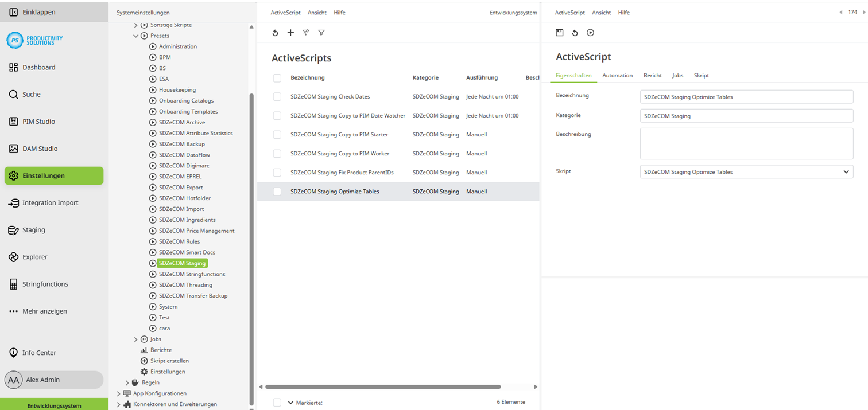Screen dimensions: 868x410
Task: Toggle the Markierte footer checkbox
Action: pyautogui.click(x=277, y=403)
